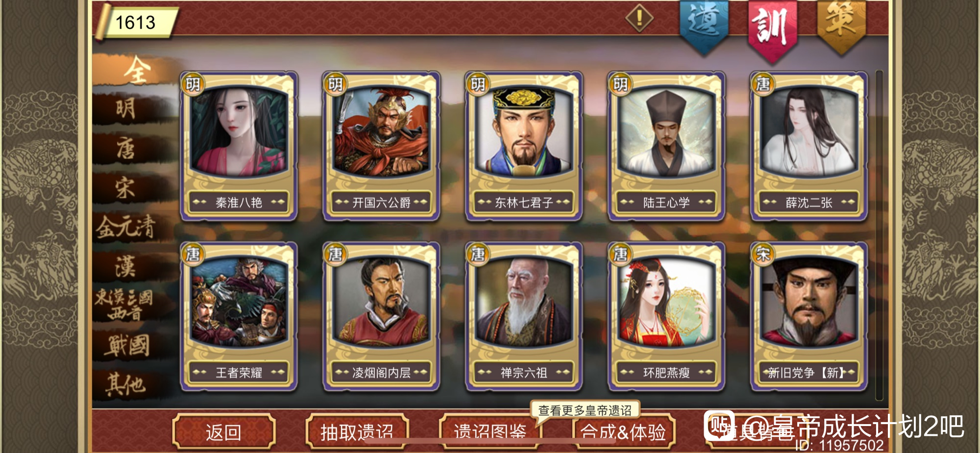Open the 禅宗六祖 card
This screenshot has height=453, width=980.
pos(524,316)
